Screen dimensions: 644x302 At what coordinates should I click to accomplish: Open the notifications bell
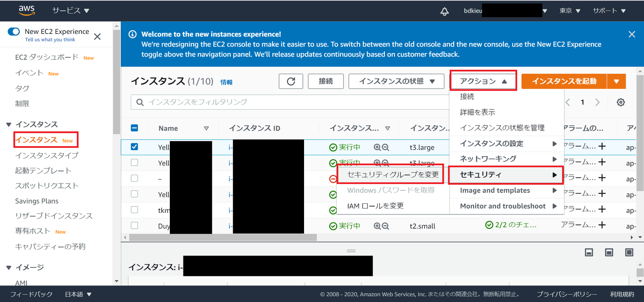445,11
